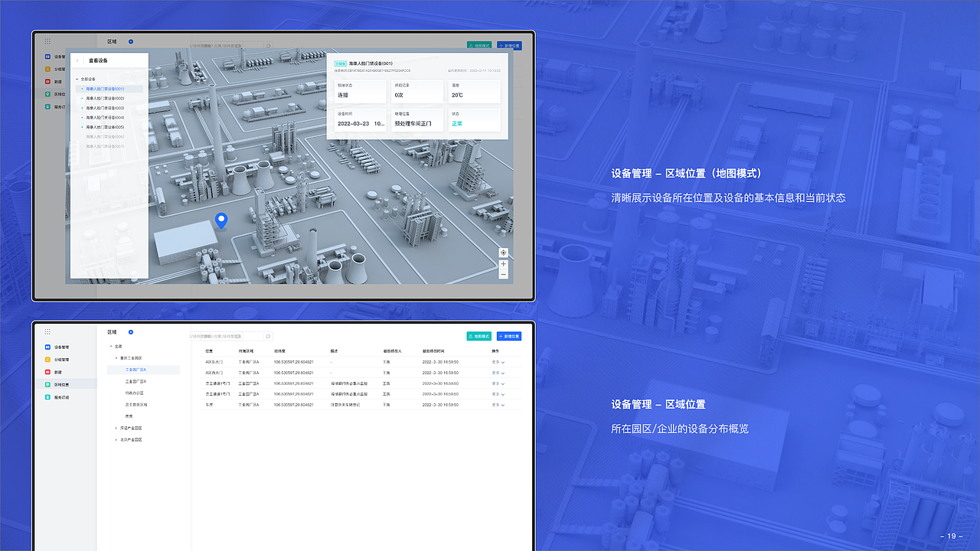Image resolution: width=980 pixels, height=551 pixels.
Task: Zoom in with the map plus button
Action: pyautogui.click(x=504, y=264)
